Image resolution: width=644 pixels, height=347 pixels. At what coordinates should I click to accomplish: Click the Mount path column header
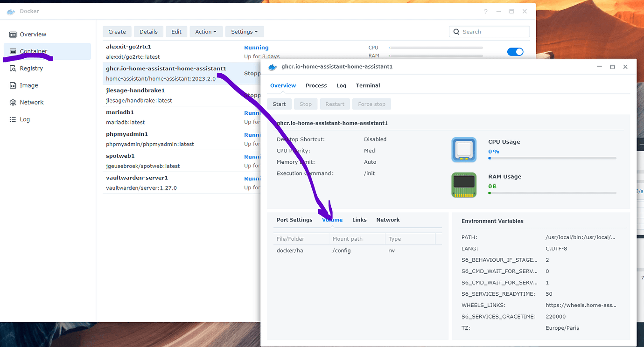357,239
